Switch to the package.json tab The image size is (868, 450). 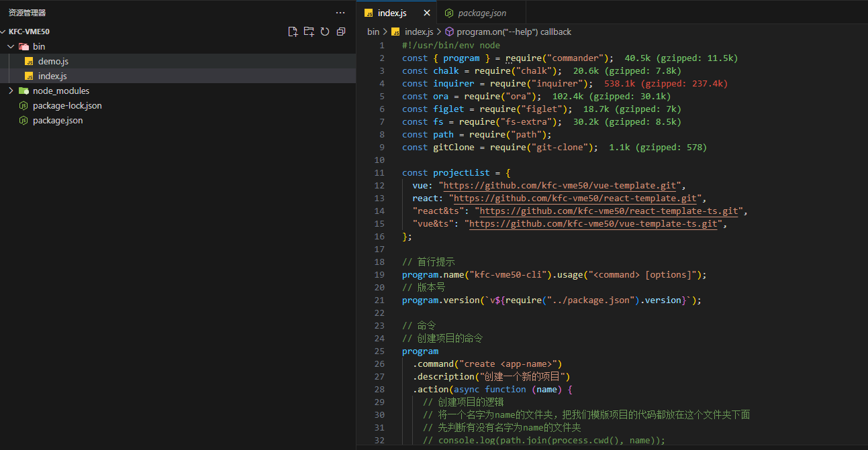tap(481, 13)
